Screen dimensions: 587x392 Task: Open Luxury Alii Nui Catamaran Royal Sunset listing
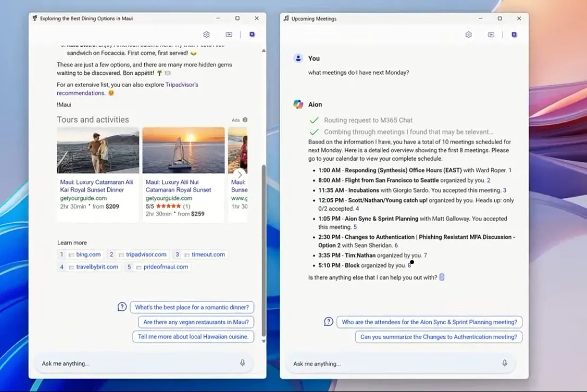[178, 186]
